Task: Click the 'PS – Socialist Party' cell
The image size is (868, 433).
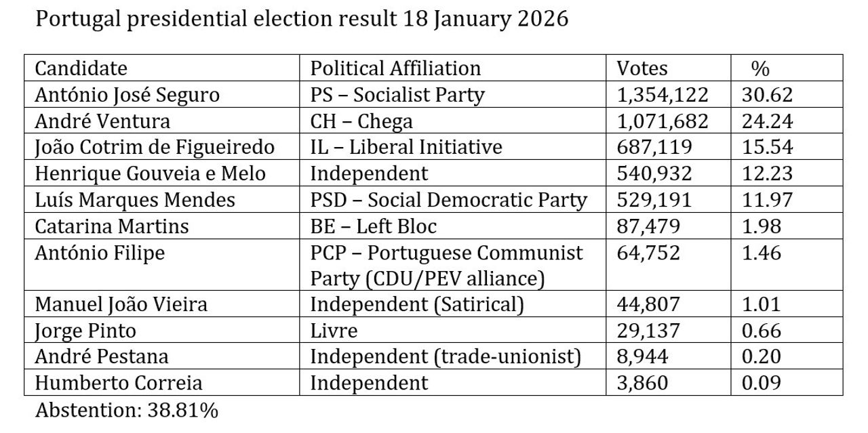Action: [x=397, y=95]
